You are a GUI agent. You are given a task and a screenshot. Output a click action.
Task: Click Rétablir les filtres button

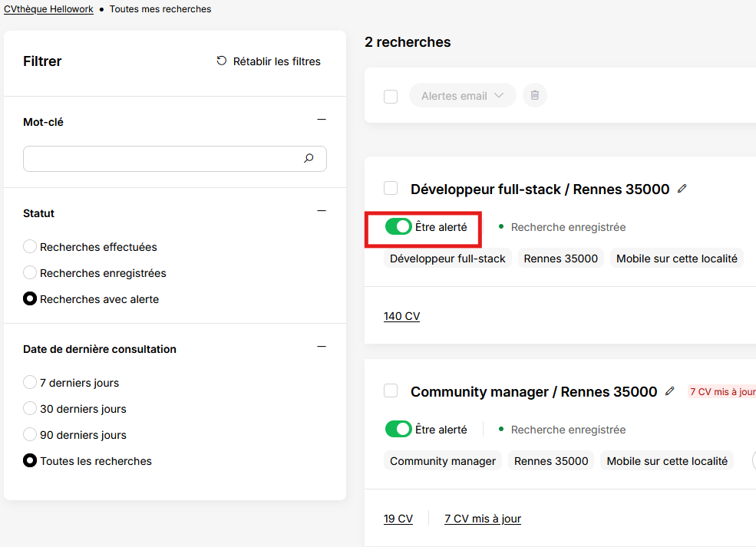268,61
